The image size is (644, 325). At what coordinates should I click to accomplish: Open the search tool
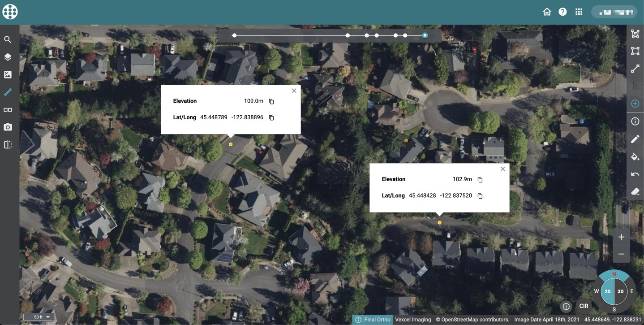tap(8, 39)
